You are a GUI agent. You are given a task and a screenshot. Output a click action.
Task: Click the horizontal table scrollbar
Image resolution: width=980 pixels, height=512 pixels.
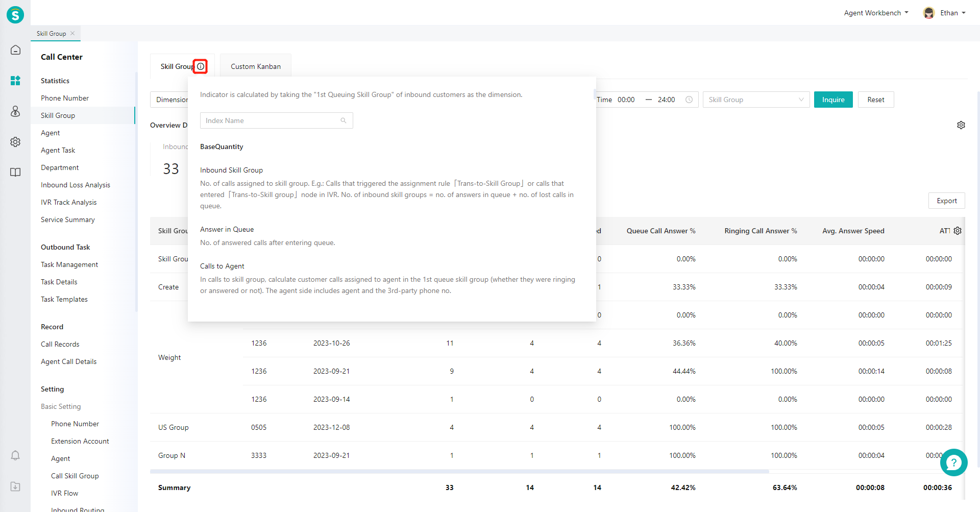point(459,471)
